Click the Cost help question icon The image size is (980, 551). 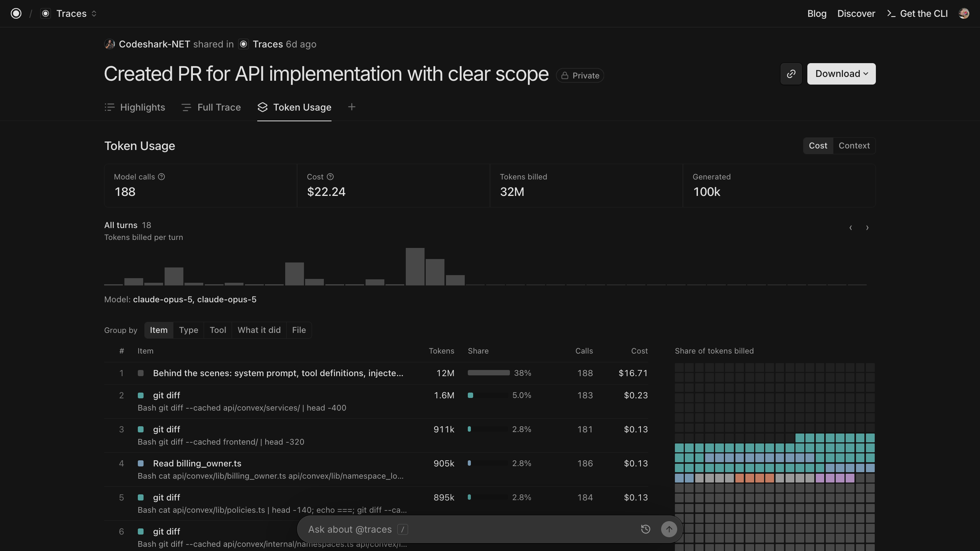(330, 177)
